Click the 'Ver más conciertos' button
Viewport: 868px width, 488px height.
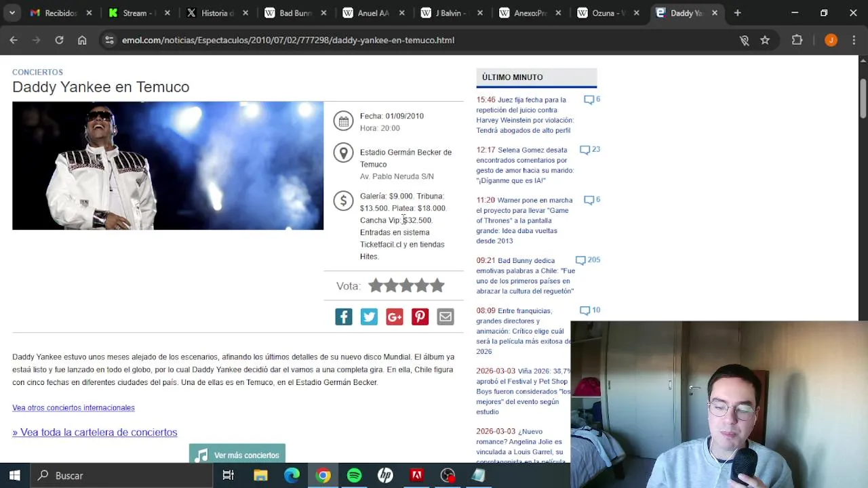(237, 454)
